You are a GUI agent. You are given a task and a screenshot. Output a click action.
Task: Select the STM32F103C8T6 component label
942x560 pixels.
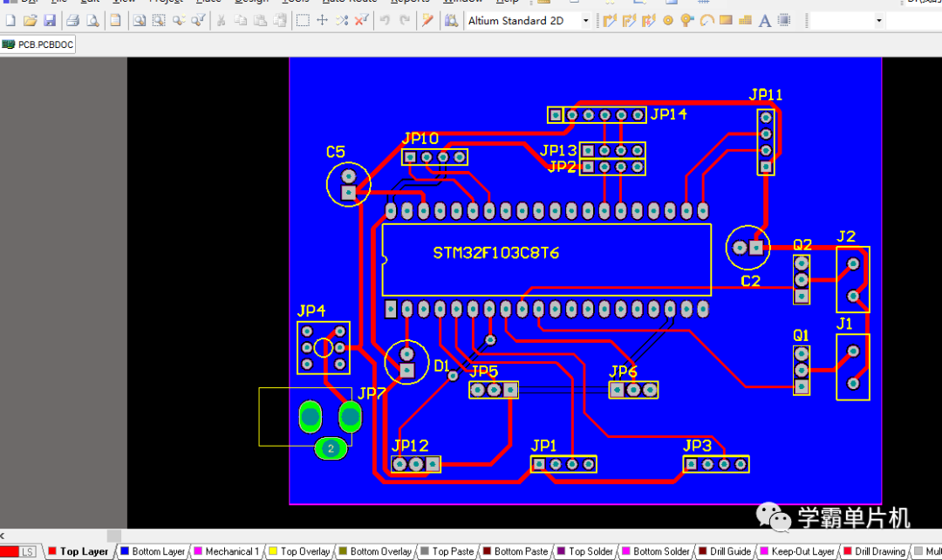pos(495,253)
